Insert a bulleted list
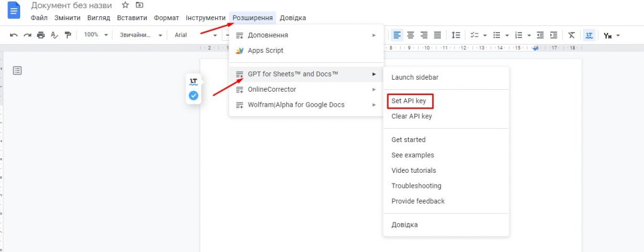The height and width of the screenshot is (252, 644). click(x=497, y=35)
